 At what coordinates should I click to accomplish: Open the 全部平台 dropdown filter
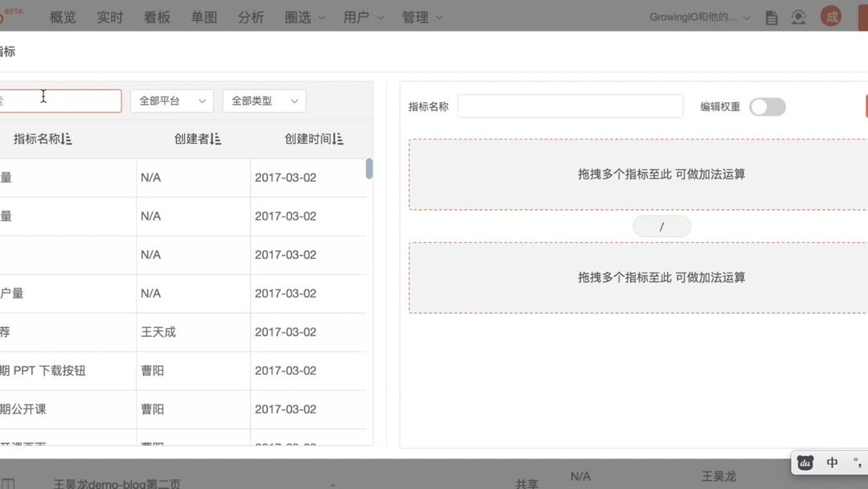171,101
